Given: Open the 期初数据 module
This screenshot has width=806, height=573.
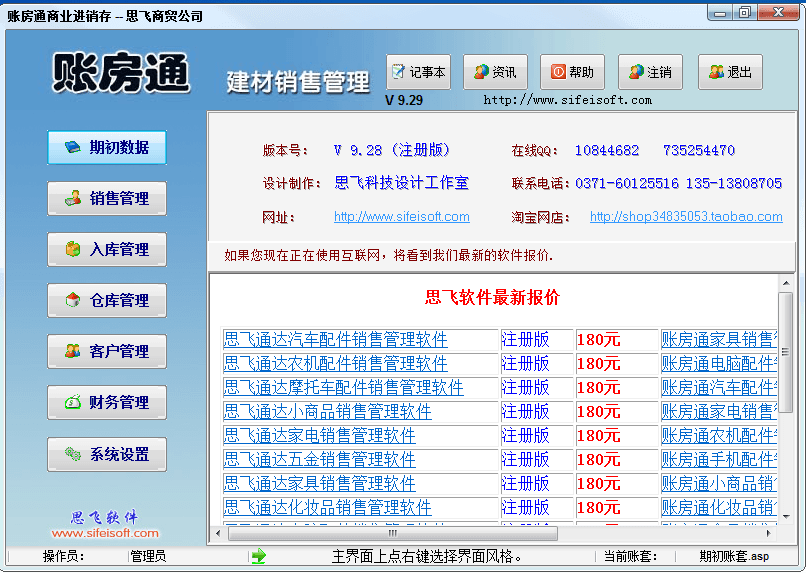Looking at the screenshot, I should click(107, 147).
